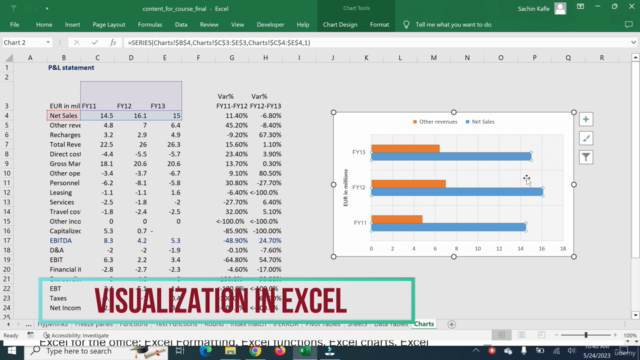Screen dimensions: 640x360
Task: Switch to Page Layout view icon
Action: coord(521,335)
